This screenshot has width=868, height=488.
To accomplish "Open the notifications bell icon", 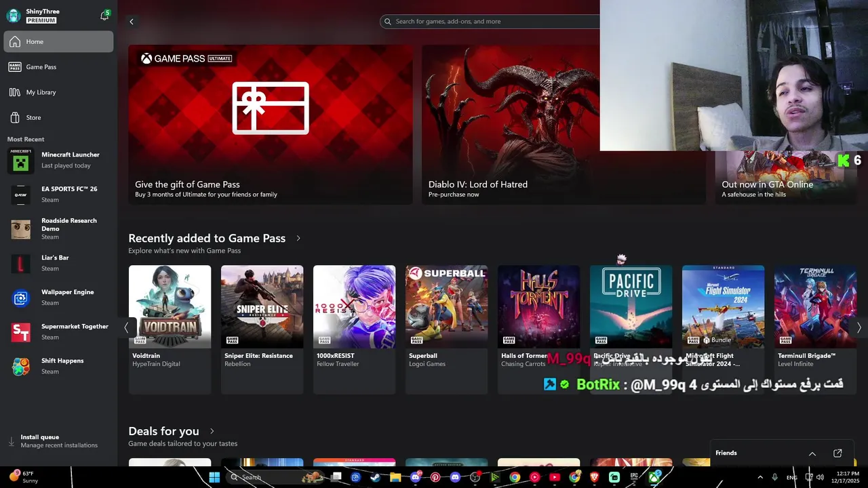I will pos(104,15).
